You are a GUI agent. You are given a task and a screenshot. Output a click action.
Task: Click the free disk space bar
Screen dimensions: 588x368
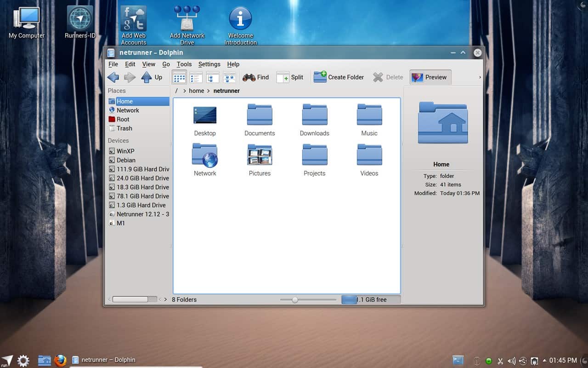371,300
